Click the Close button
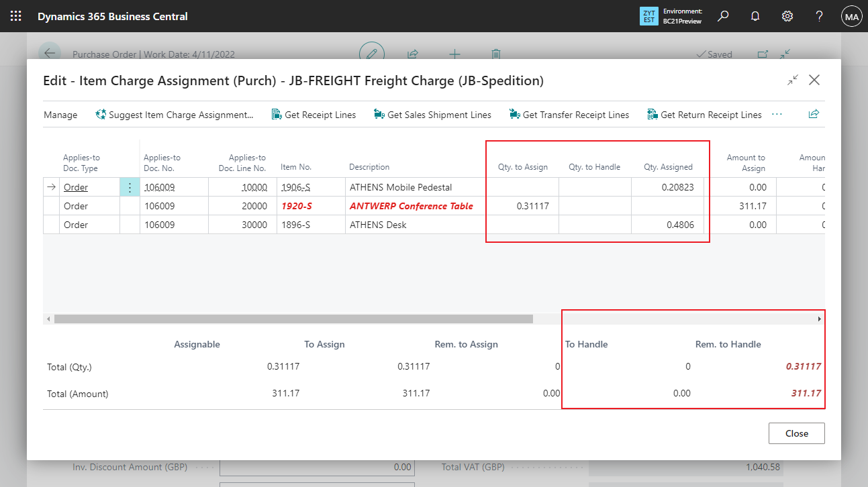This screenshot has height=487, width=868. pyautogui.click(x=796, y=433)
